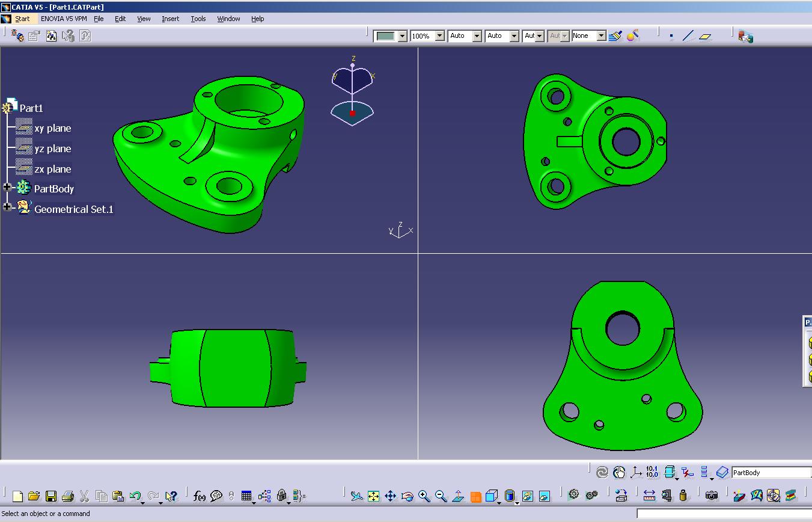
Task: Open the Formula f(x) tool
Action: click(x=200, y=496)
